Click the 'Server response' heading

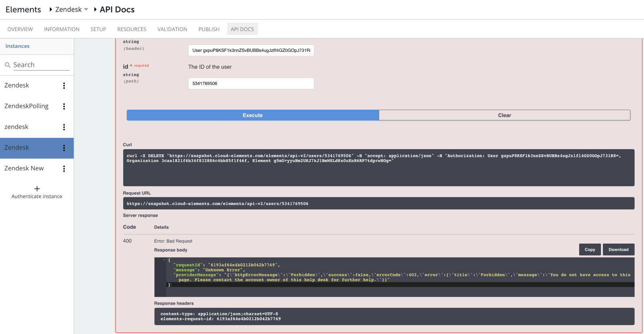[140, 215]
